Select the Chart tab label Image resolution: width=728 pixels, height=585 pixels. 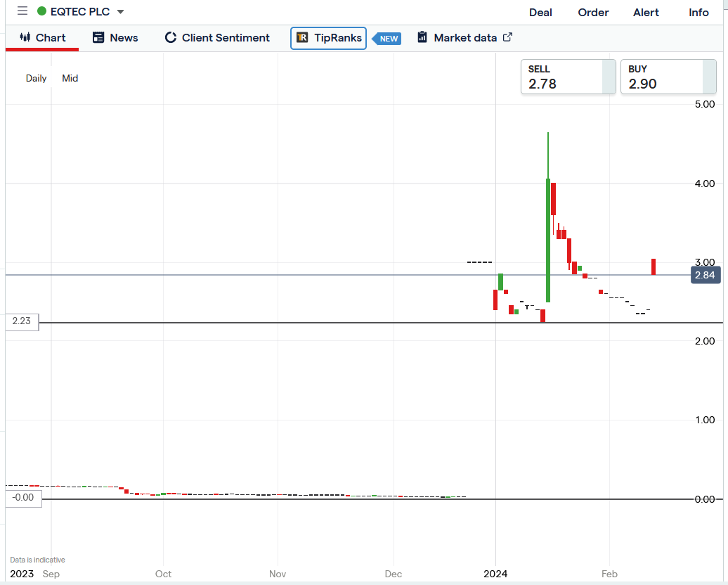[x=51, y=38]
